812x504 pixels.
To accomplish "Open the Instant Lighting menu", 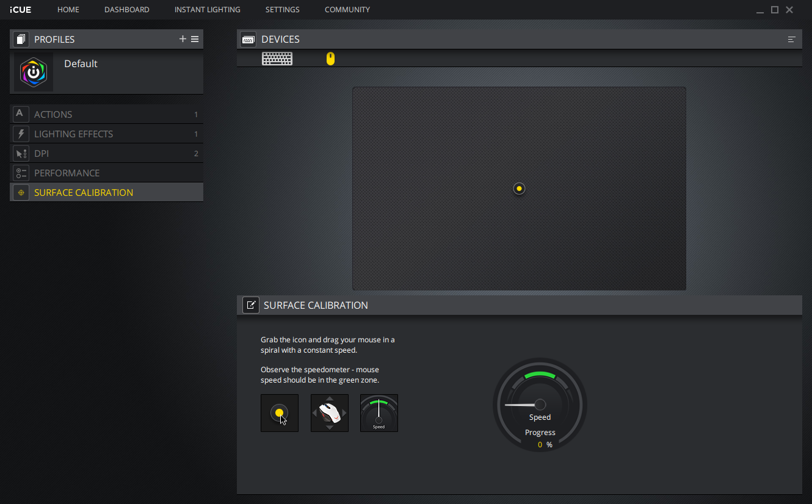I will tap(207, 10).
